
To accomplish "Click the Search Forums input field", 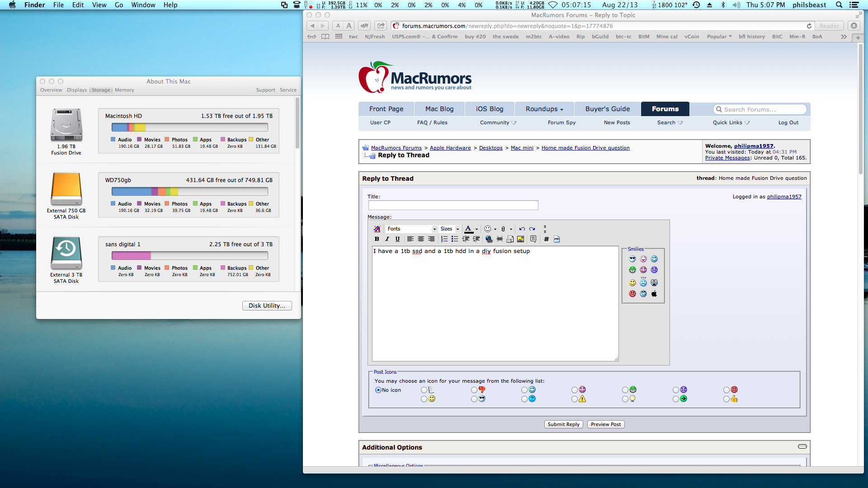I will click(760, 109).
